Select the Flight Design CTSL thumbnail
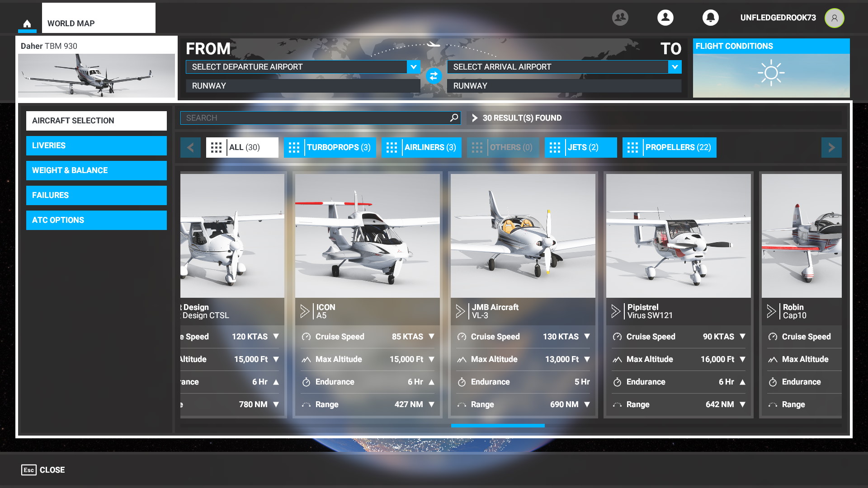 pos(232,236)
